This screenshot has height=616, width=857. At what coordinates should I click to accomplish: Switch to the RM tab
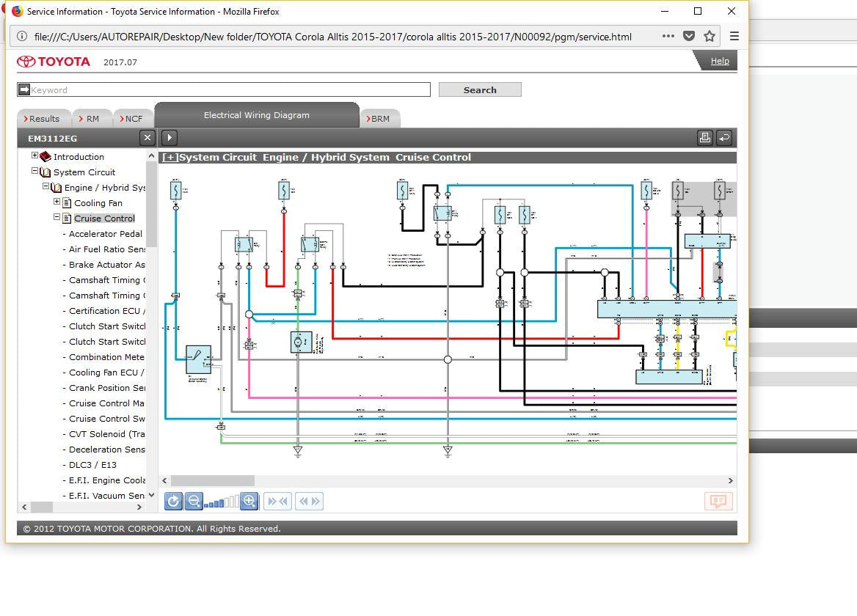[92, 118]
